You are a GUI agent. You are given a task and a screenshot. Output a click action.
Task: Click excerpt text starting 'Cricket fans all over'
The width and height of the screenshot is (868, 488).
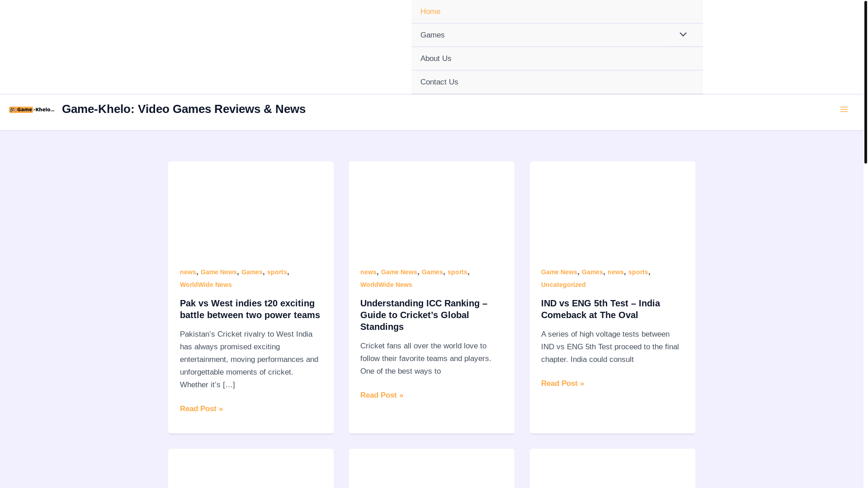[x=426, y=359]
